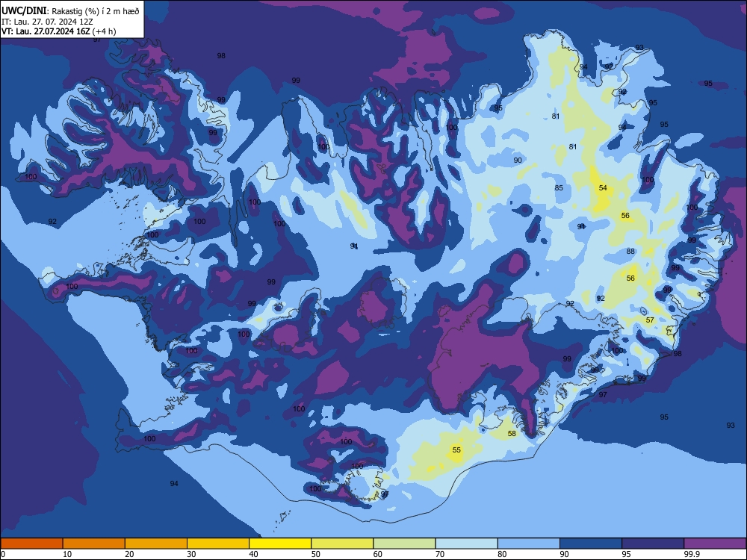
Task: Click the legend scale label "80"
Action: coord(502,554)
